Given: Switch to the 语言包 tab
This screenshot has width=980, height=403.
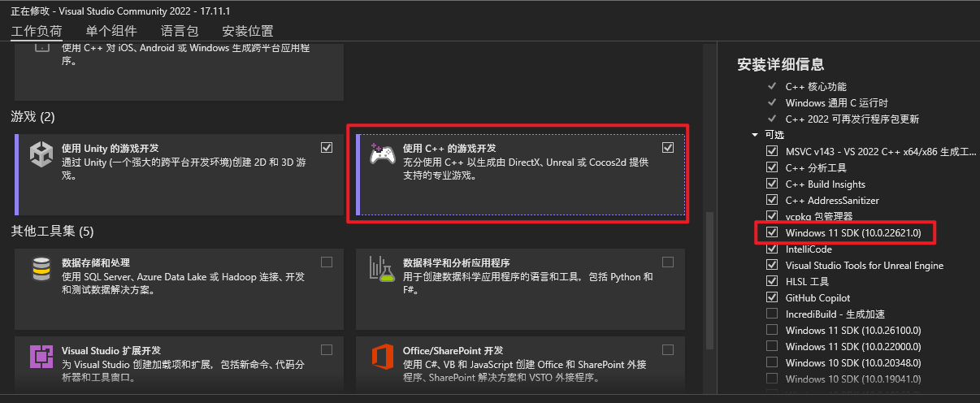Looking at the screenshot, I should click(180, 31).
